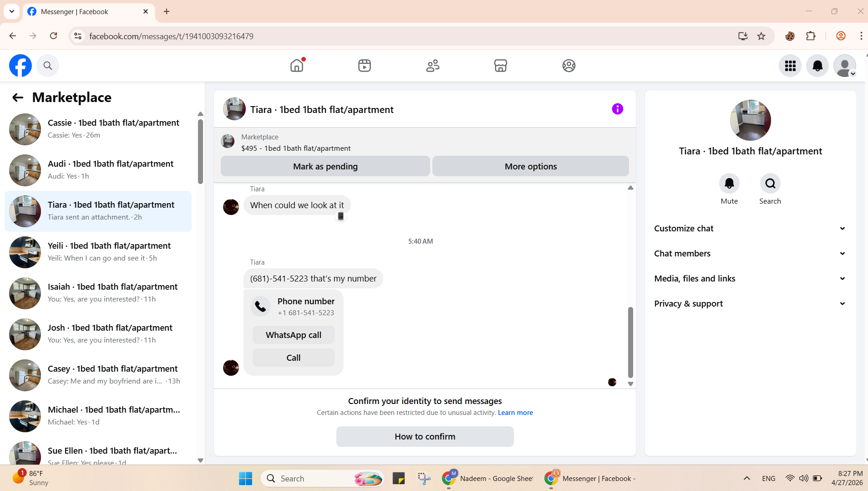Open Facebook home via logo
This screenshot has height=491, width=868.
[20, 66]
